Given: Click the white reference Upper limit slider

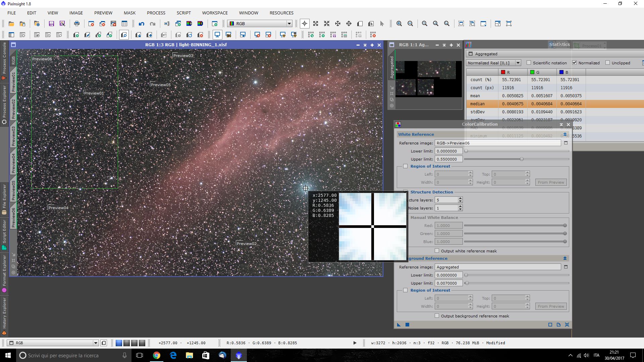Looking at the screenshot, I should [522, 159].
